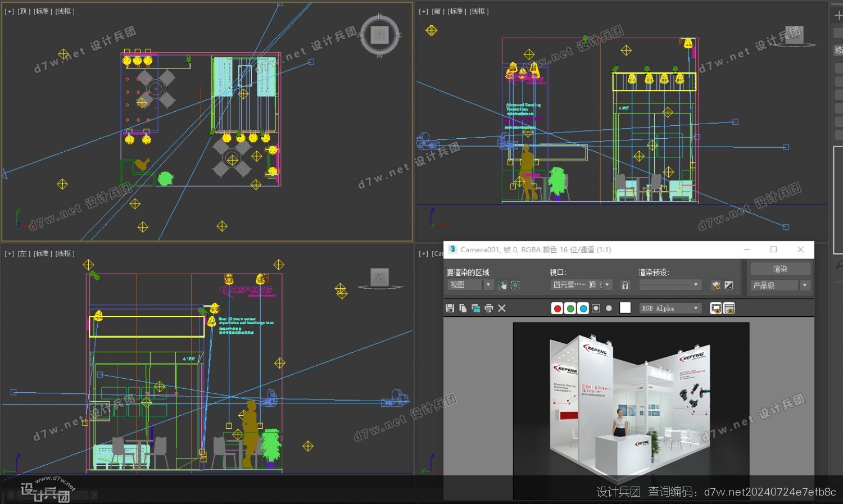Image resolution: width=843 pixels, height=504 pixels.
Task: Click the [顶] view label menu
Action: click(x=24, y=11)
